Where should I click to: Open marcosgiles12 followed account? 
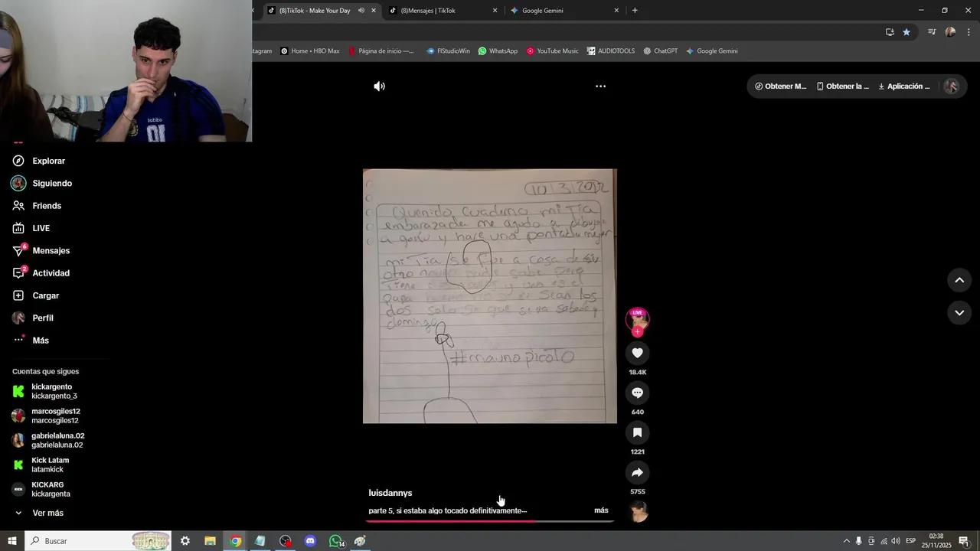pyautogui.click(x=55, y=416)
